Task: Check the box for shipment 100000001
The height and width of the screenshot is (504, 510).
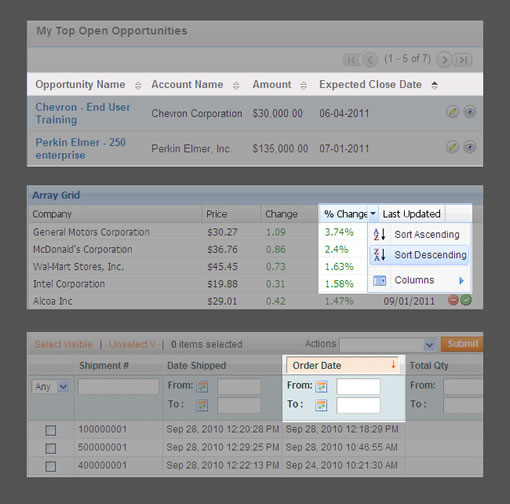Action: pos(51,430)
